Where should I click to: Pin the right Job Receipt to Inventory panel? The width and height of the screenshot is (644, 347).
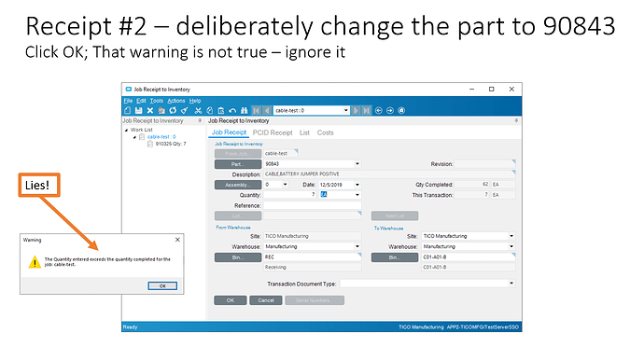coord(516,120)
